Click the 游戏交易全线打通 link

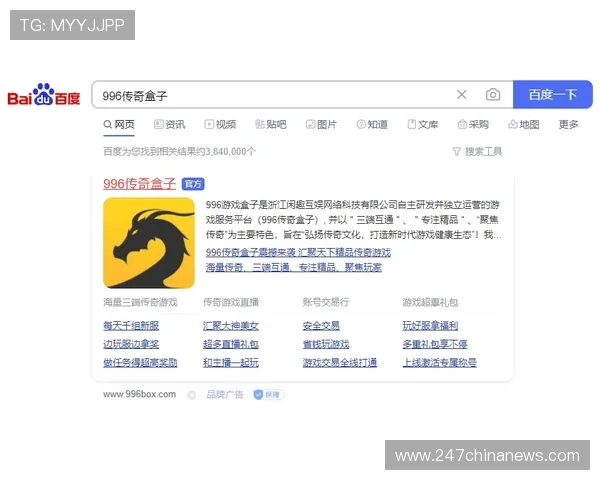340,362
